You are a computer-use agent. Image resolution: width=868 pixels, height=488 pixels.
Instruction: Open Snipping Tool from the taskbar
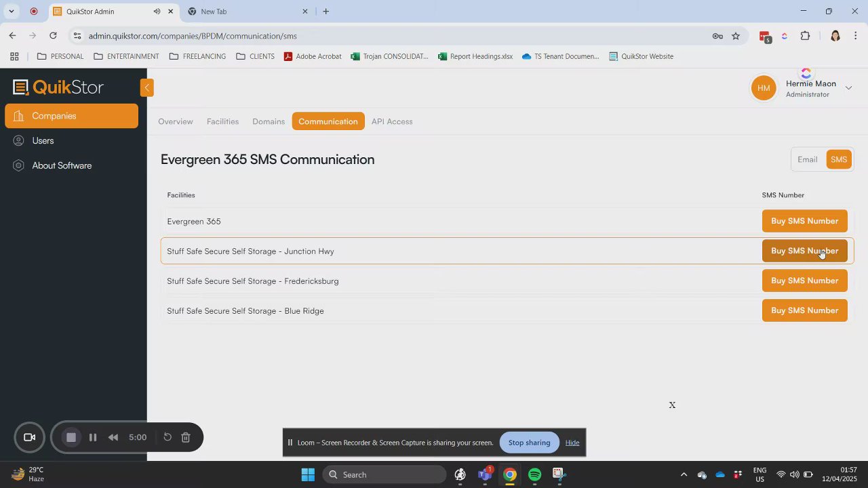point(558,474)
